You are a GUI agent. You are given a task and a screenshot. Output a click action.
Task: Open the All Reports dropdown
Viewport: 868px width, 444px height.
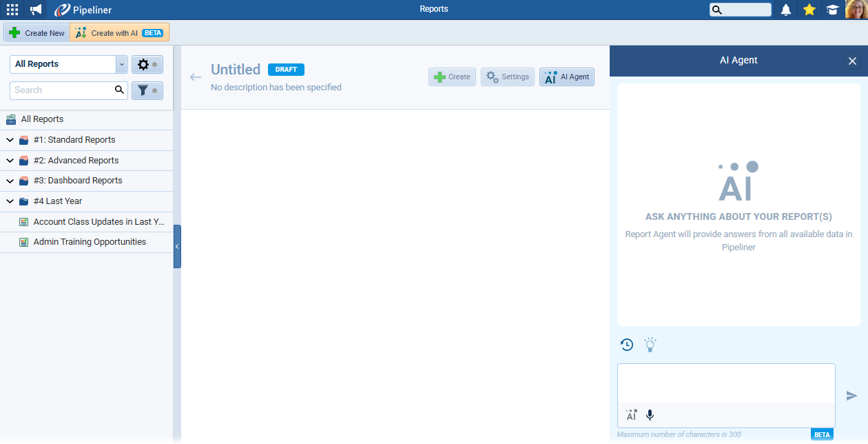click(x=69, y=64)
